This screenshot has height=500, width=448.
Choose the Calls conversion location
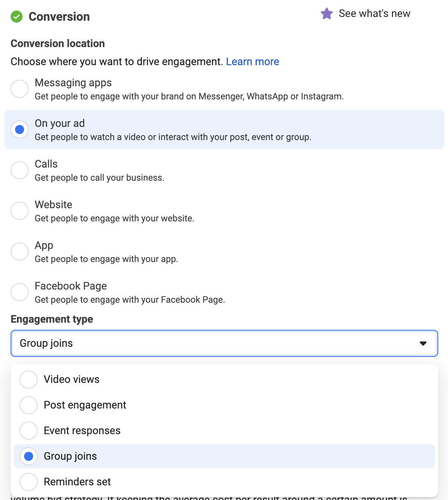20,170
